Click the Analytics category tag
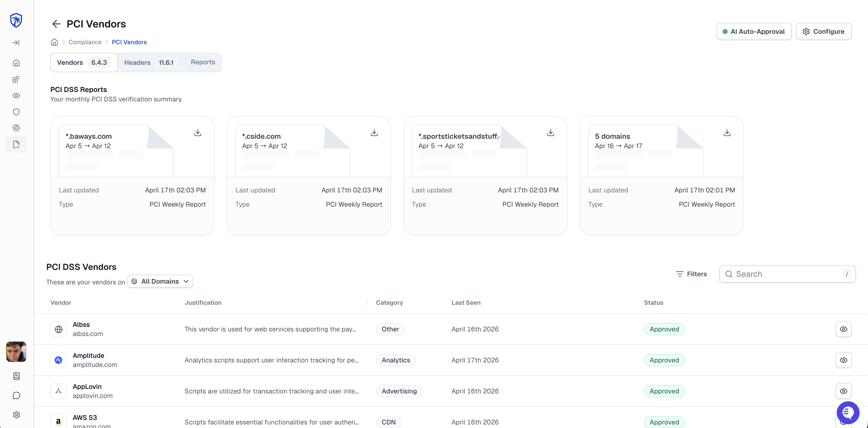Image resolution: width=868 pixels, height=428 pixels. (x=396, y=360)
